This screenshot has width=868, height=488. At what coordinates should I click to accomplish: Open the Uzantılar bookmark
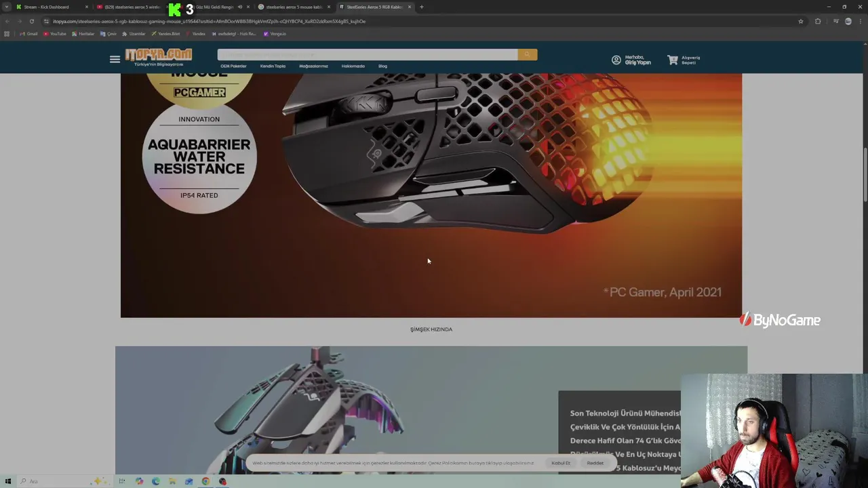[134, 33]
